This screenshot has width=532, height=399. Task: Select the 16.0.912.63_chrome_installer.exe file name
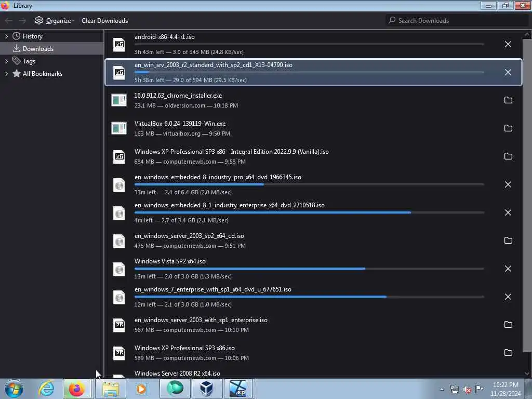(178, 96)
